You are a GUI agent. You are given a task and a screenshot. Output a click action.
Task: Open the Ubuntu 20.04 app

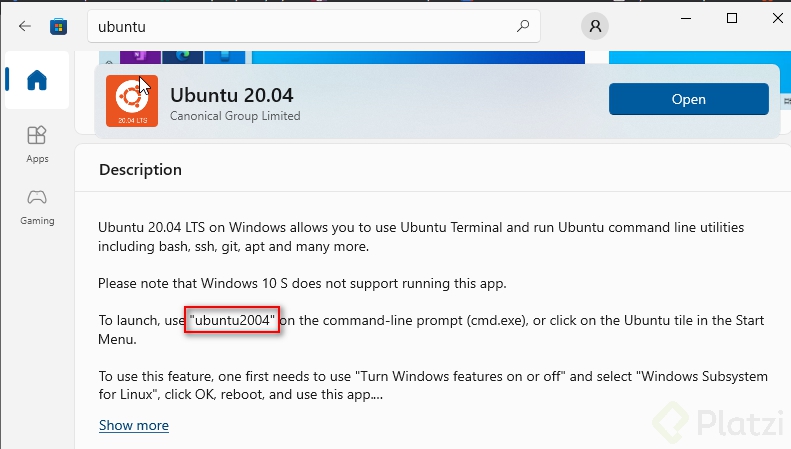pos(689,99)
